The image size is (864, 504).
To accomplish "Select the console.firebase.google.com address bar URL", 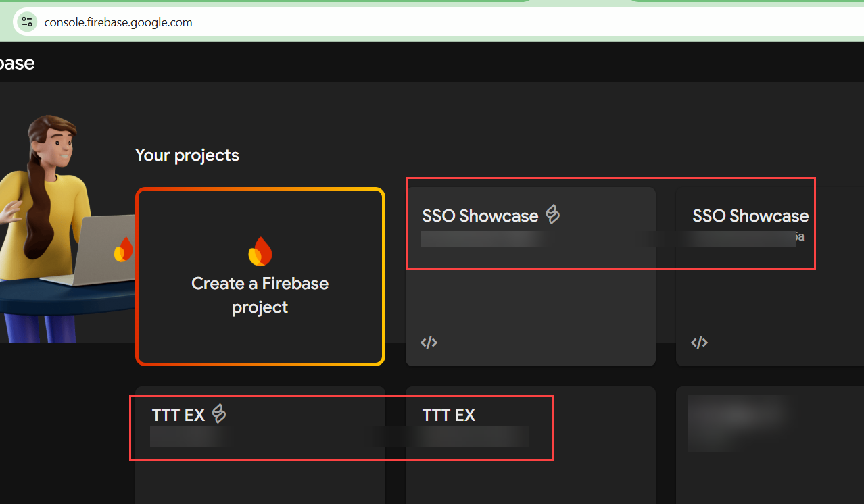I will point(118,22).
